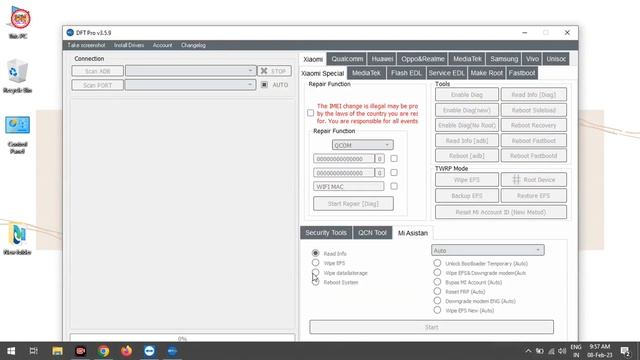640x360 pixels.
Task: Enable the WIFI MAC checkbox
Action: click(x=394, y=186)
